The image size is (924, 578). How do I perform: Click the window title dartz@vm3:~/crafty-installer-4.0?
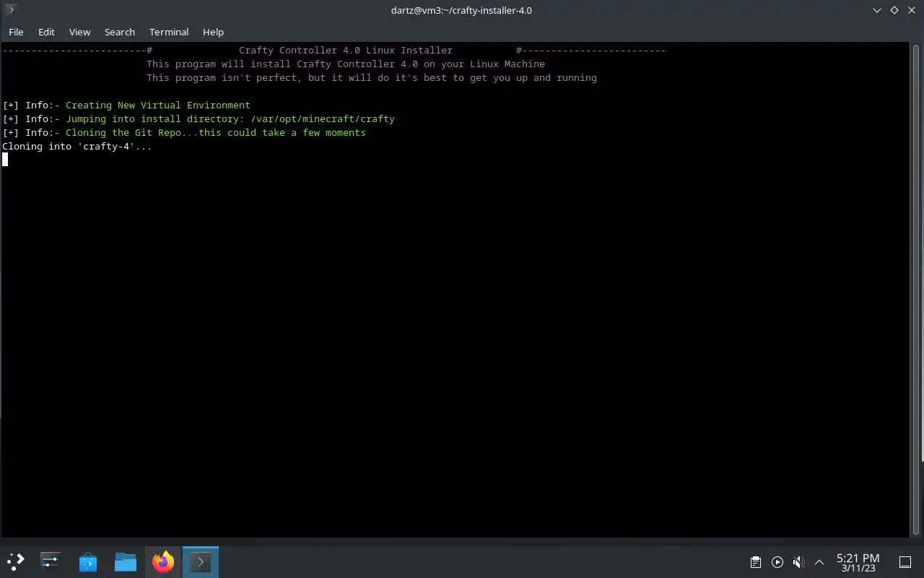pos(461,10)
